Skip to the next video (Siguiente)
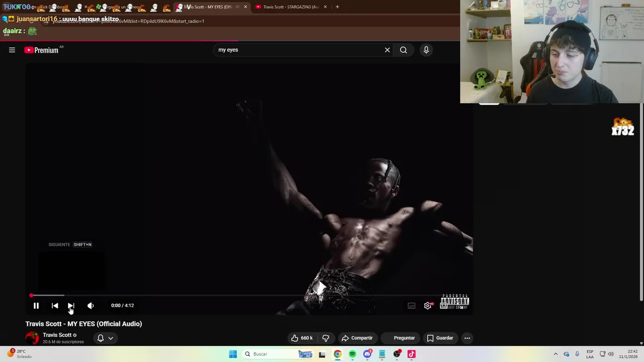This screenshot has width=644, height=362. 71,306
